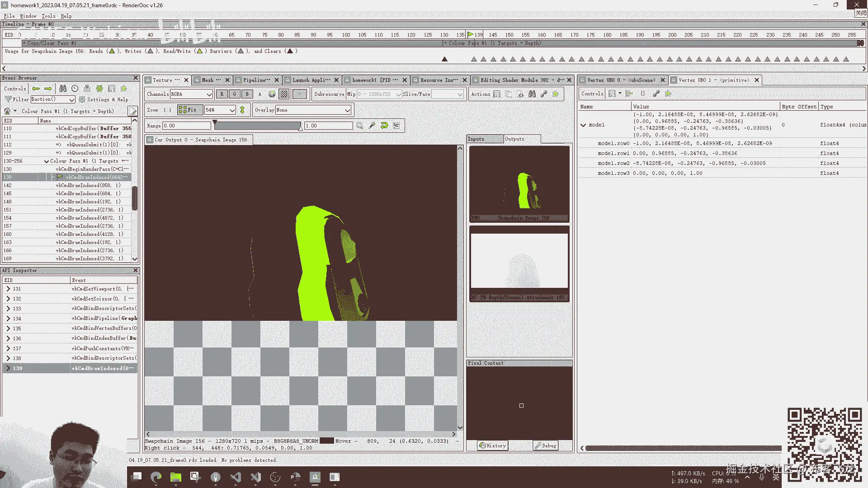Viewport: 868px width, 488px height.
Task: Click the white point range slider handle
Action: tap(301, 128)
